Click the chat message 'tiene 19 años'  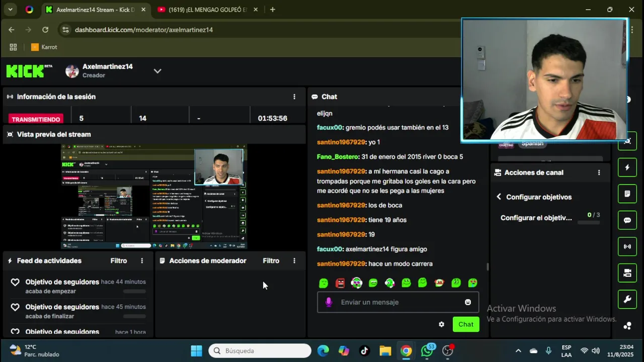[x=387, y=220]
